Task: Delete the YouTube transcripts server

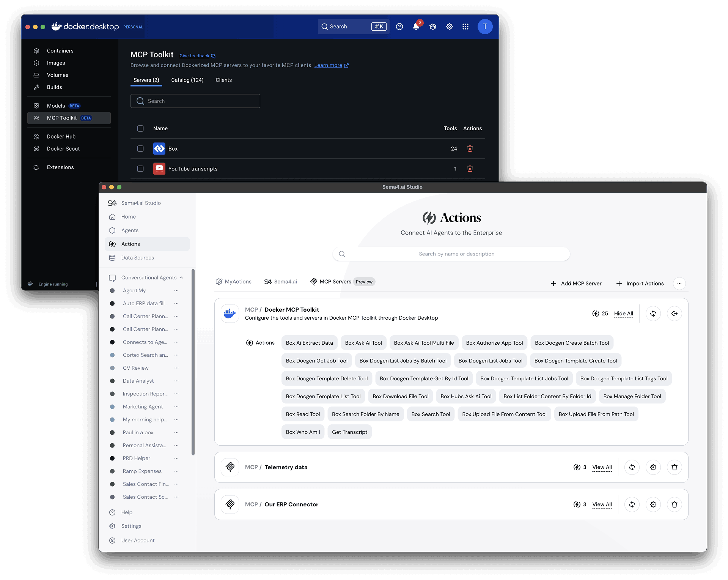Action: pos(470,169)
